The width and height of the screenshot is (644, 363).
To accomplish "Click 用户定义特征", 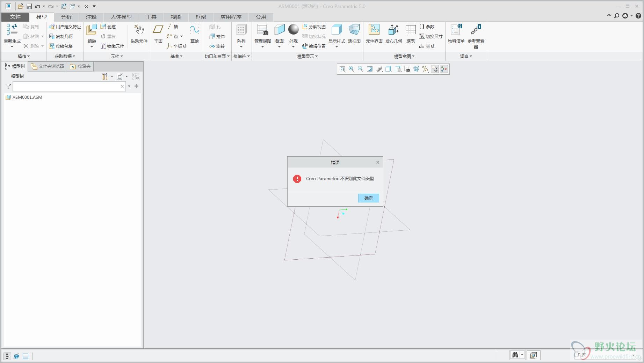I will [65, 27].
